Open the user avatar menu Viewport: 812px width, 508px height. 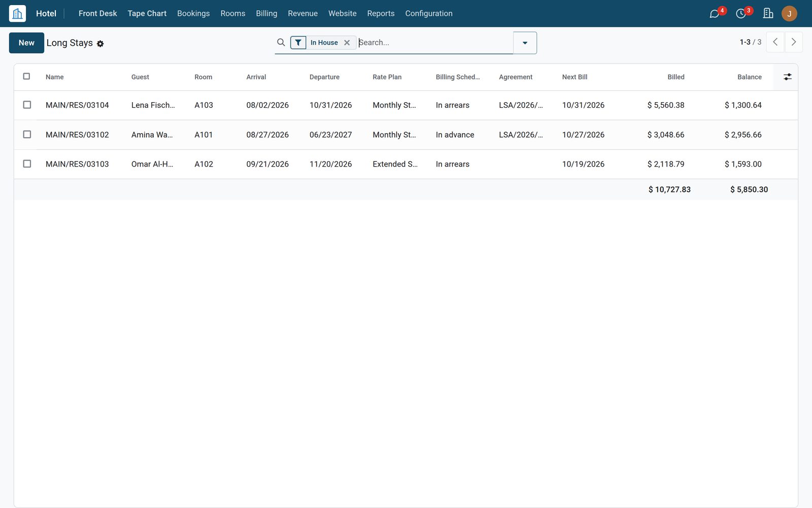[x=789, y=14]
